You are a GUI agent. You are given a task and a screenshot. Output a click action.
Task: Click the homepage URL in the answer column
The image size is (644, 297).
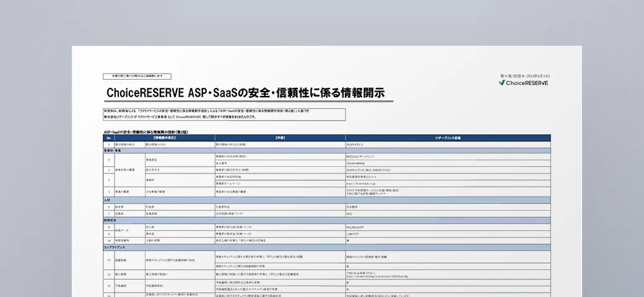361,184
